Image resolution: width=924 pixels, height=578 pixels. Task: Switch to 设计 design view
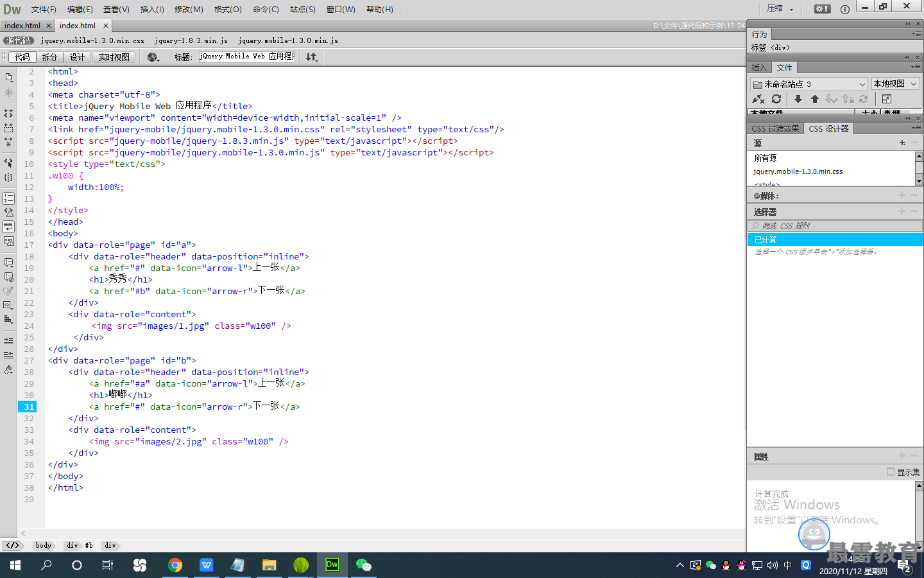(x=77, y=57)
